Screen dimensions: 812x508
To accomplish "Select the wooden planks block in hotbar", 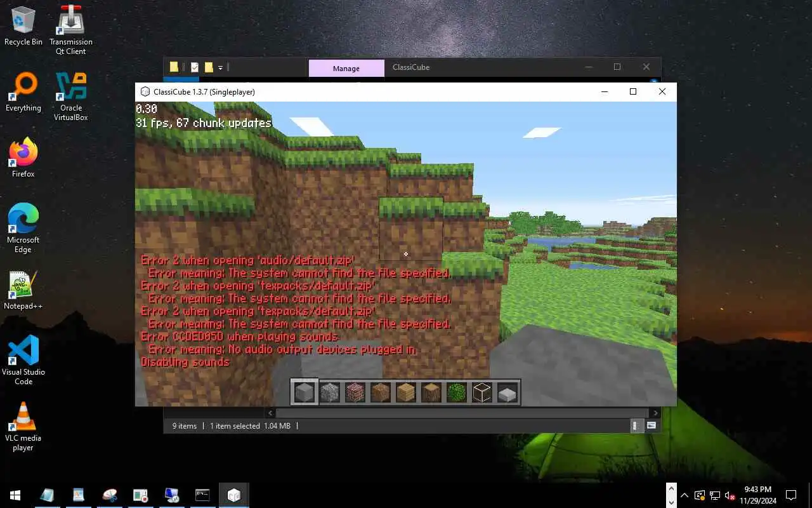I will pyautogui.click(x=406, y=392).
